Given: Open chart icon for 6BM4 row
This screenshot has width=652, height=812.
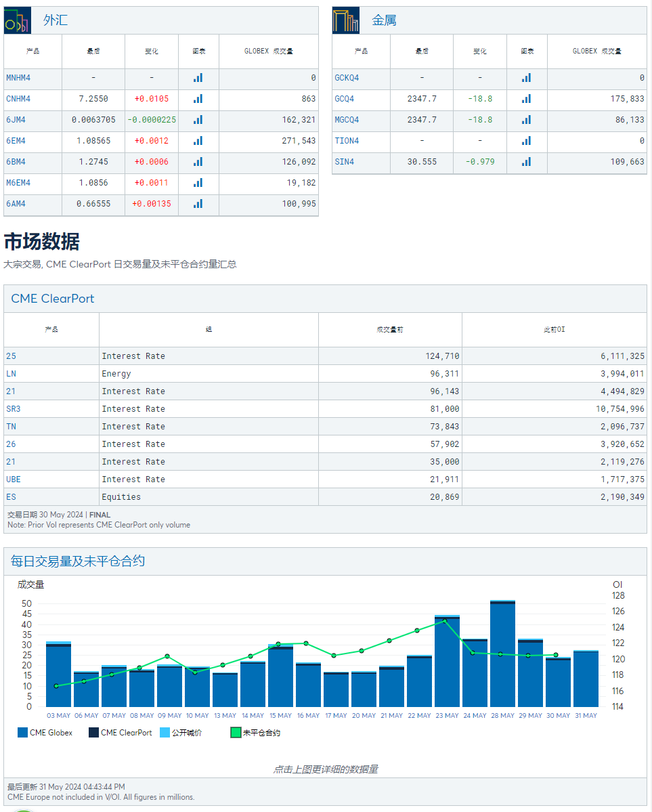Looking at the screenshot, I should click(x=198, y=162).
